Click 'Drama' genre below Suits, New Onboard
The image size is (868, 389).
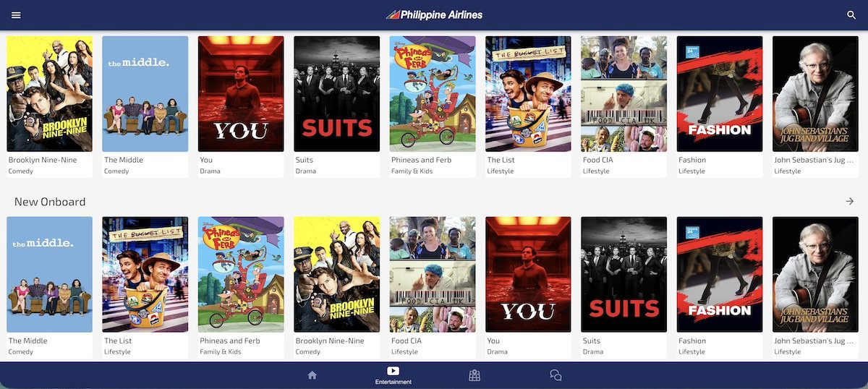click(x=593, y=352)
